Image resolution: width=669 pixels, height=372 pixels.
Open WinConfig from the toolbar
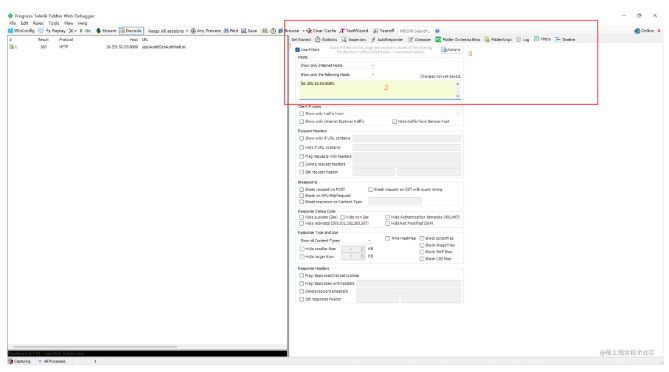[21, 31]
